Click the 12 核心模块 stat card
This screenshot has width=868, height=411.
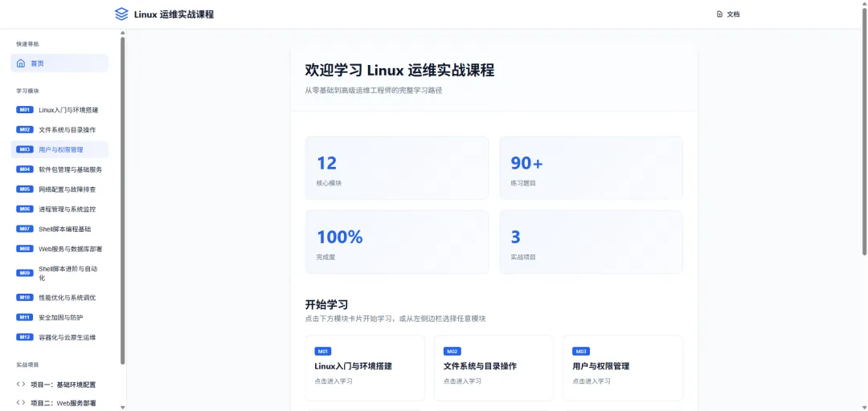pyautogui.click(x=397, y=168)
